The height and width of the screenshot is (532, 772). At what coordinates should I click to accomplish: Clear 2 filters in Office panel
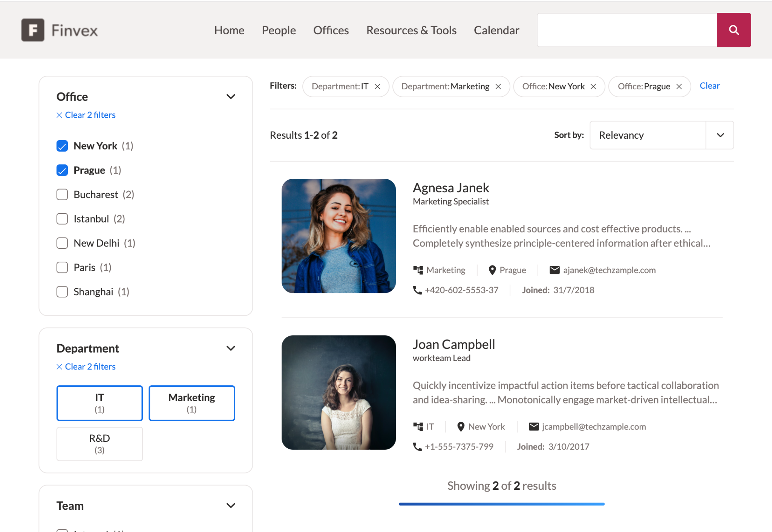(86, 115)
